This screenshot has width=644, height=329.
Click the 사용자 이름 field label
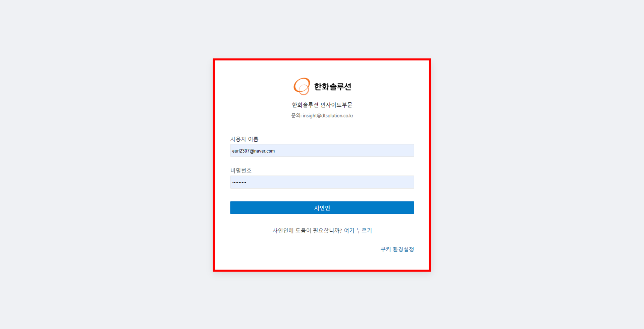coord(244,139)
